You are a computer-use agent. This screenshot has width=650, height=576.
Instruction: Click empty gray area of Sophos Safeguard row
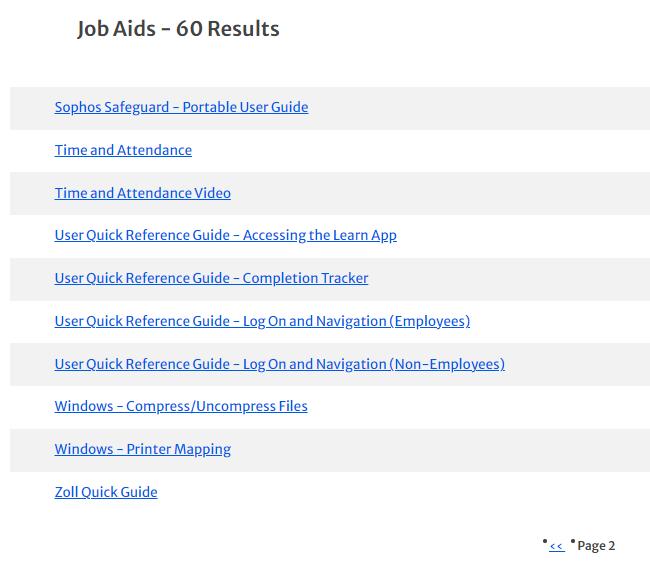[480, 107]
